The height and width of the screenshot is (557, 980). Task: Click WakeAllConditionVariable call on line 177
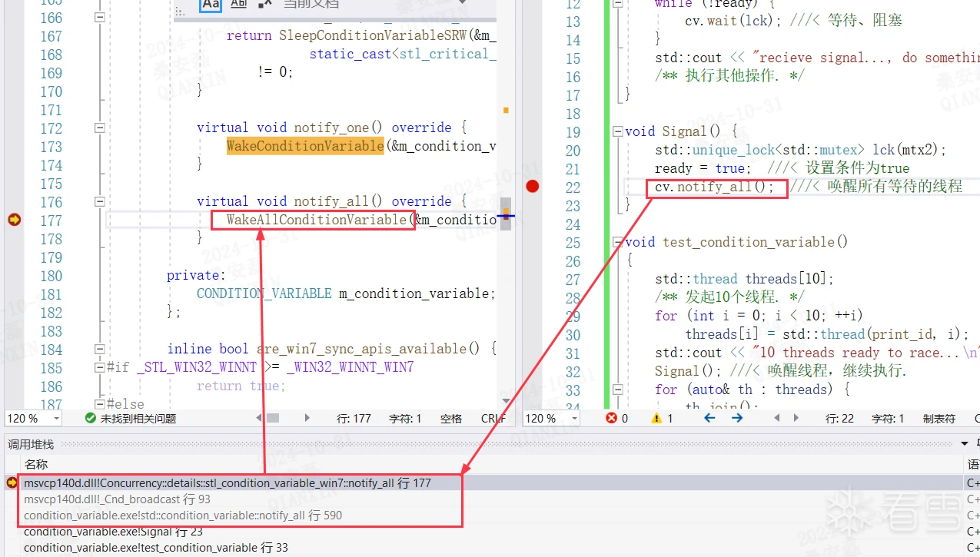316,220
